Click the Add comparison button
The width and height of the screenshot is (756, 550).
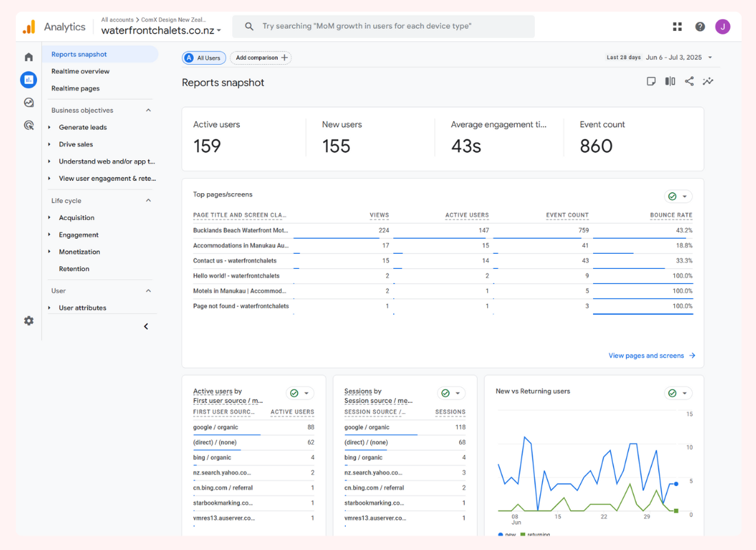coord(261,58)
